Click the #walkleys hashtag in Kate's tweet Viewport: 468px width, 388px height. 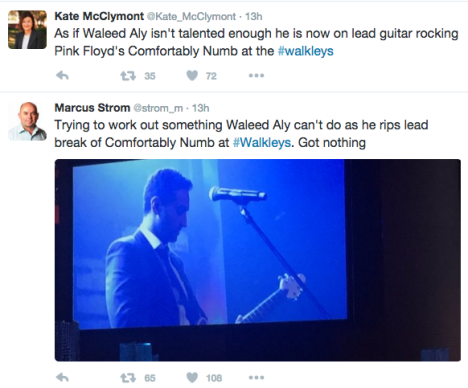tap(305, 51)
